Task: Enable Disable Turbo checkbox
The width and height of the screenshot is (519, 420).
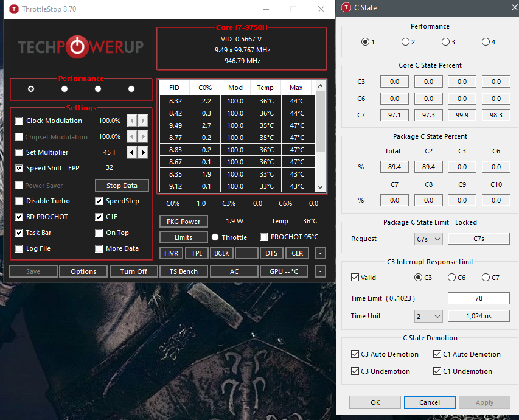Action: point(19,201)
